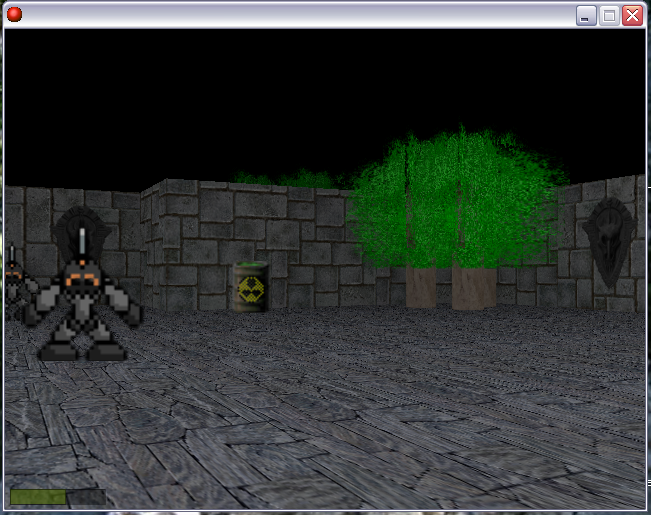Click the toxic barrel with yellow symbol

tap(250, 287)
